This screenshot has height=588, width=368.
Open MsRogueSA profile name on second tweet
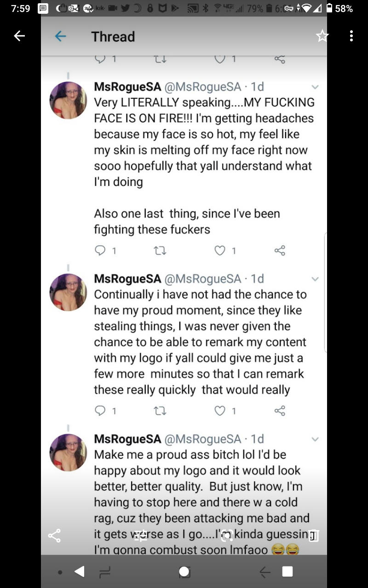(127, 279)
